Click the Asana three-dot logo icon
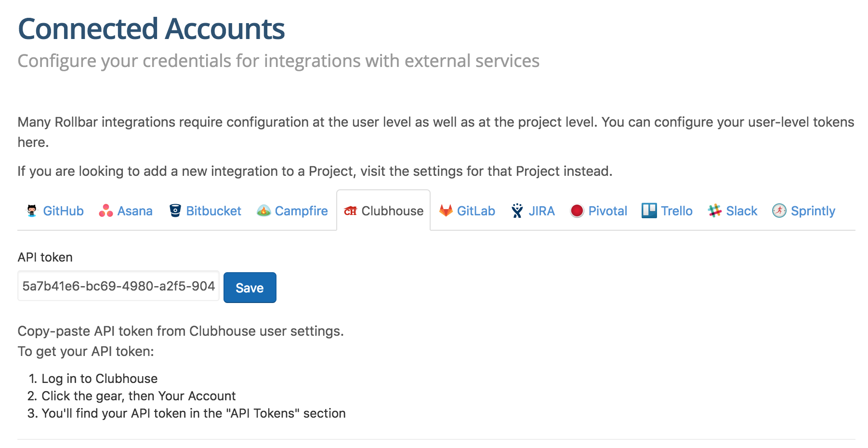This screenshot has width=868, height=448. (106, 211)
